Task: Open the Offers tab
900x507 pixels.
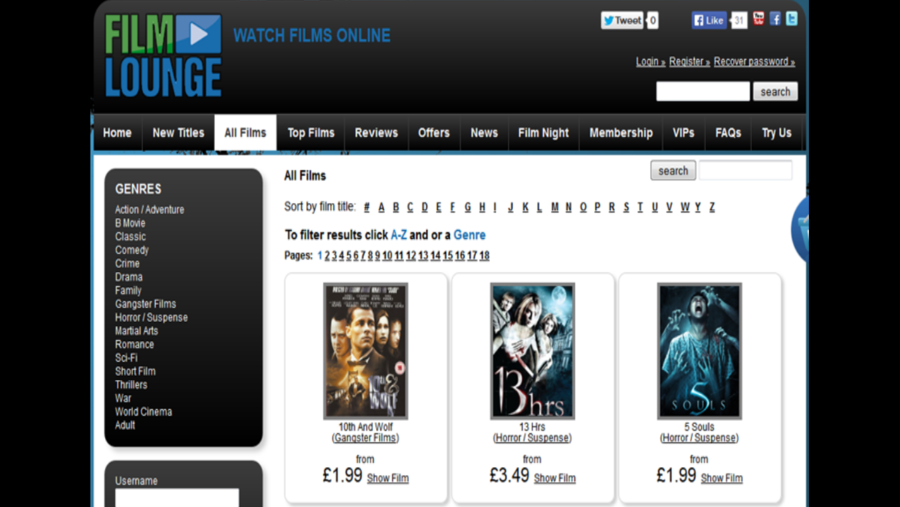Action: (x=433, y=133)
